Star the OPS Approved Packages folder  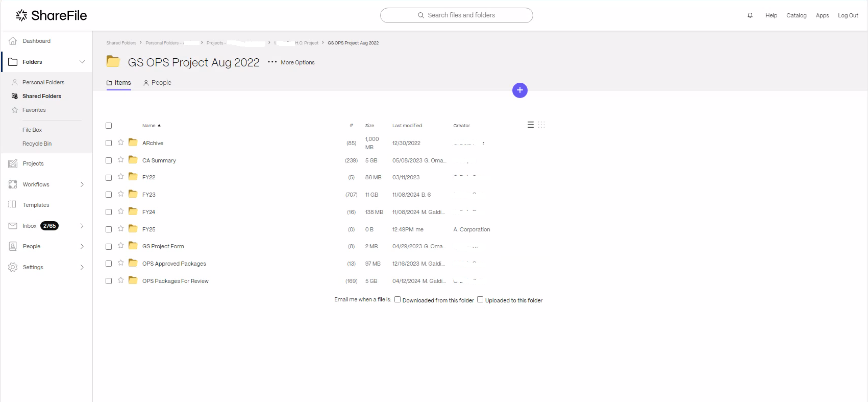[x=121, y=263]
